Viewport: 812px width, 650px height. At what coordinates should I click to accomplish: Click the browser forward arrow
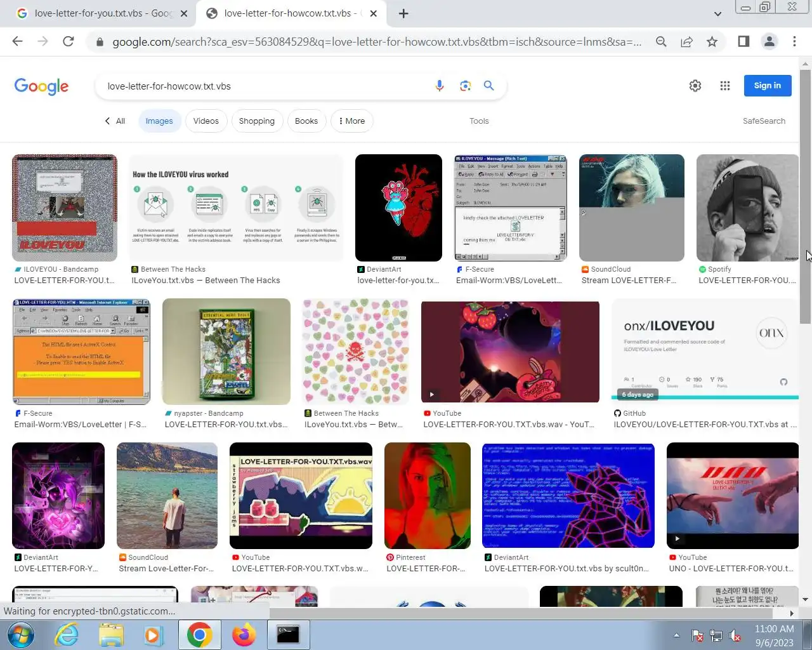coord(43,41)
